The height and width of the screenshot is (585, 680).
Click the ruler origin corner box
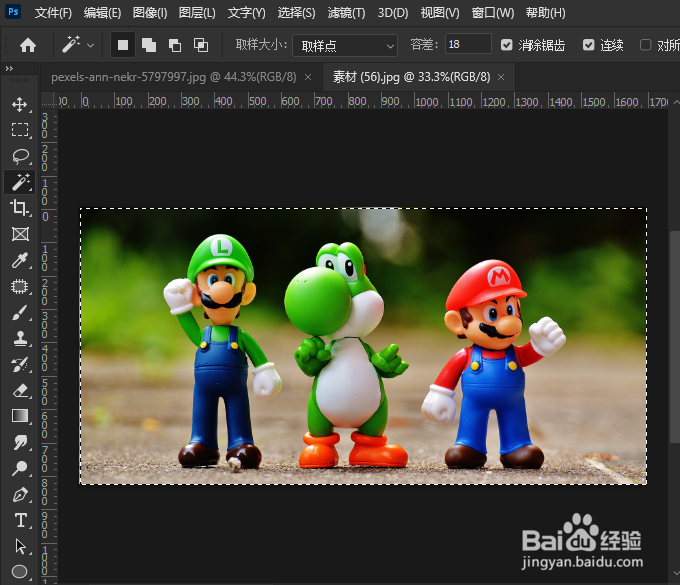[49, 101]
